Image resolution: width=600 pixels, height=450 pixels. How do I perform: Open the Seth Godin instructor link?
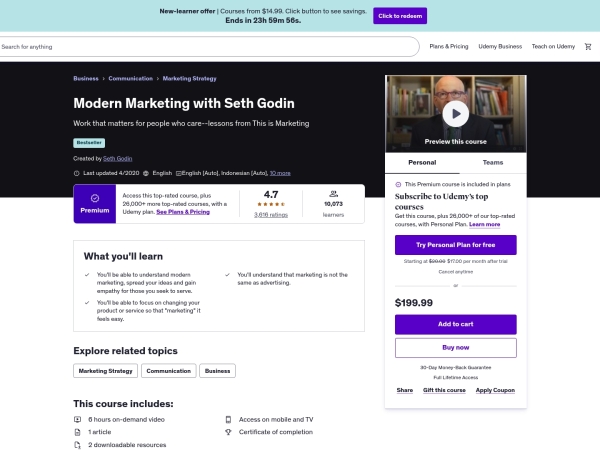tap(118, 158)
